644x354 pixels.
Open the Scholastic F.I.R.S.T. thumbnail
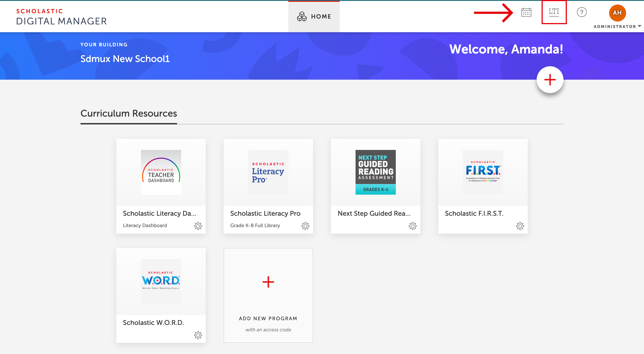pyautogui.click(x=483, y=172)
